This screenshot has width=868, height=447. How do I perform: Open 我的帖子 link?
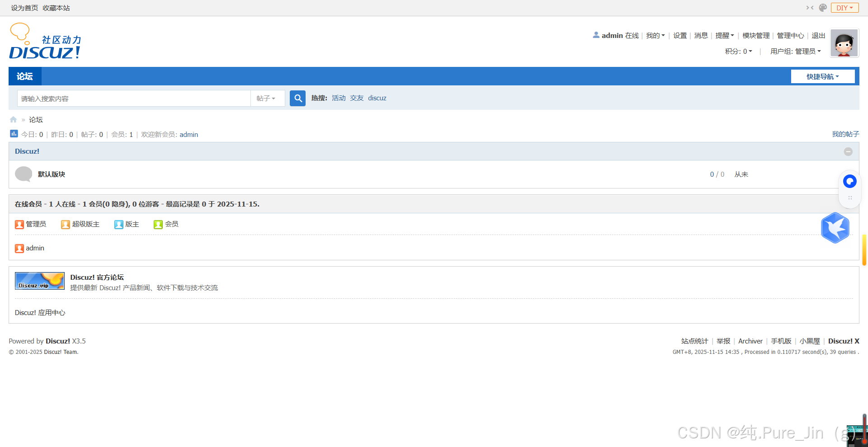point(845,134)
